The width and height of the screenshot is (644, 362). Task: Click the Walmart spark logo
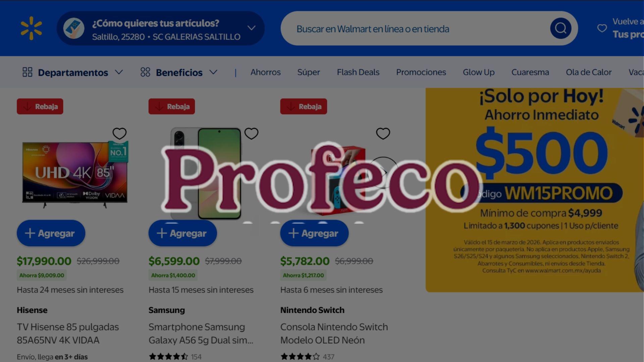point(31,28)
